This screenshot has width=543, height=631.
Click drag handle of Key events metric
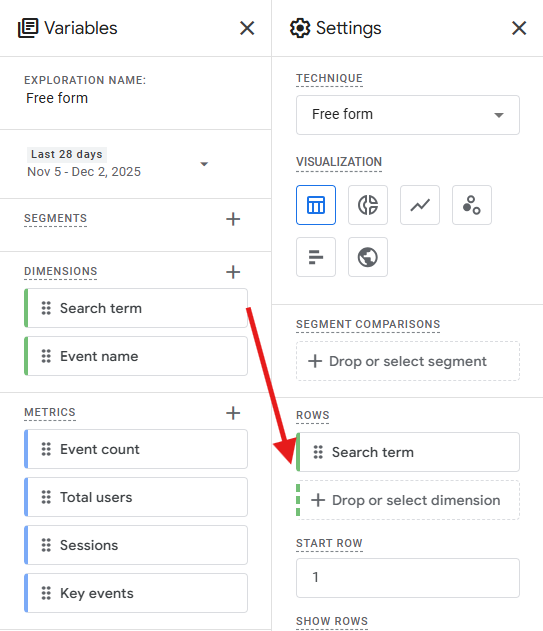[x=46, y=593]
